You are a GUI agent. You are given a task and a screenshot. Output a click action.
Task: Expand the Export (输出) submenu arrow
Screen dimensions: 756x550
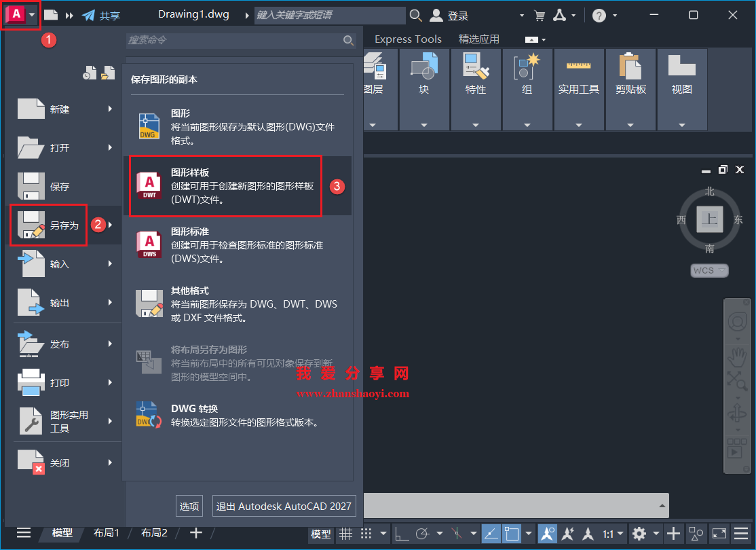point(110,303)
